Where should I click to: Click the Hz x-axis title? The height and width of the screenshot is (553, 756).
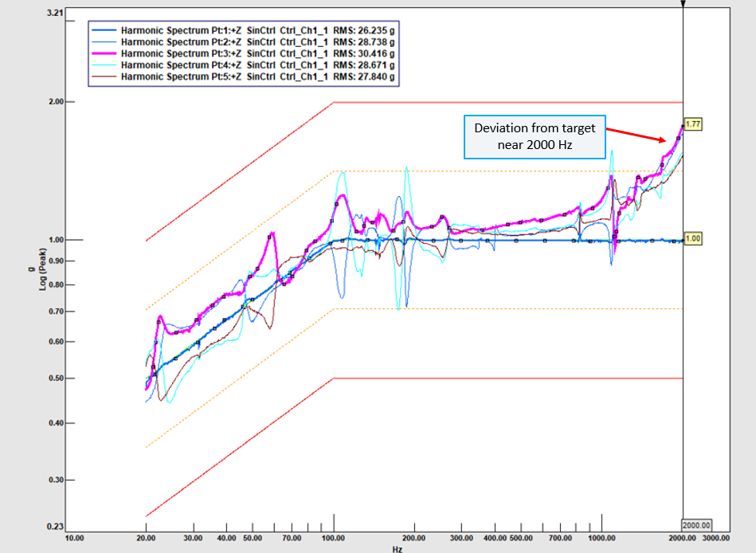pyautogui.click(x=398, y=549)
